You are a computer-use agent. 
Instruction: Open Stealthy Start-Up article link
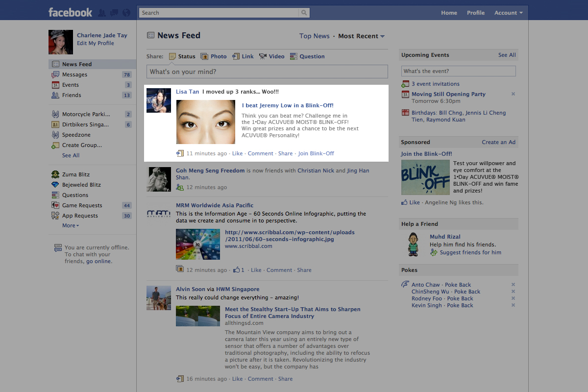pyautogui.click(x=293, y=313)
